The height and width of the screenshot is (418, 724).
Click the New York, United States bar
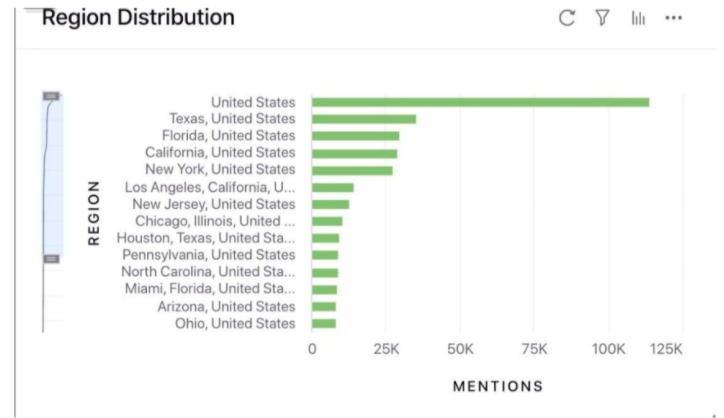pos(352,170)
